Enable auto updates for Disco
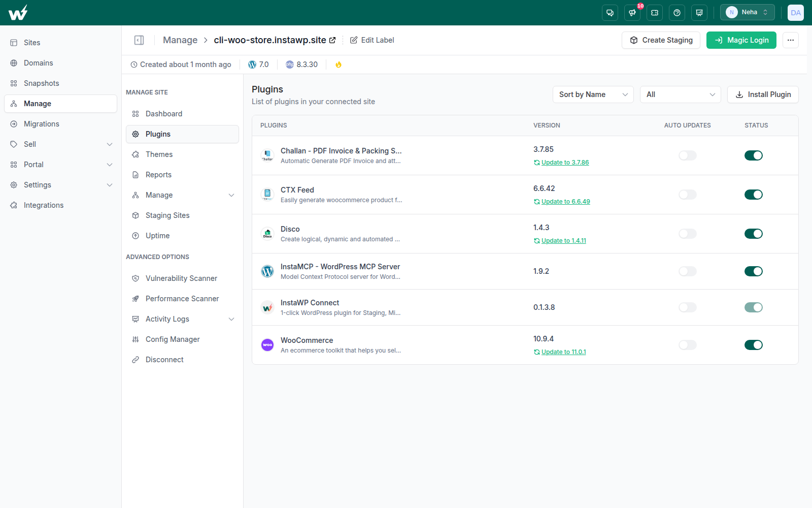The image size is (812, 508). [688, 234]
